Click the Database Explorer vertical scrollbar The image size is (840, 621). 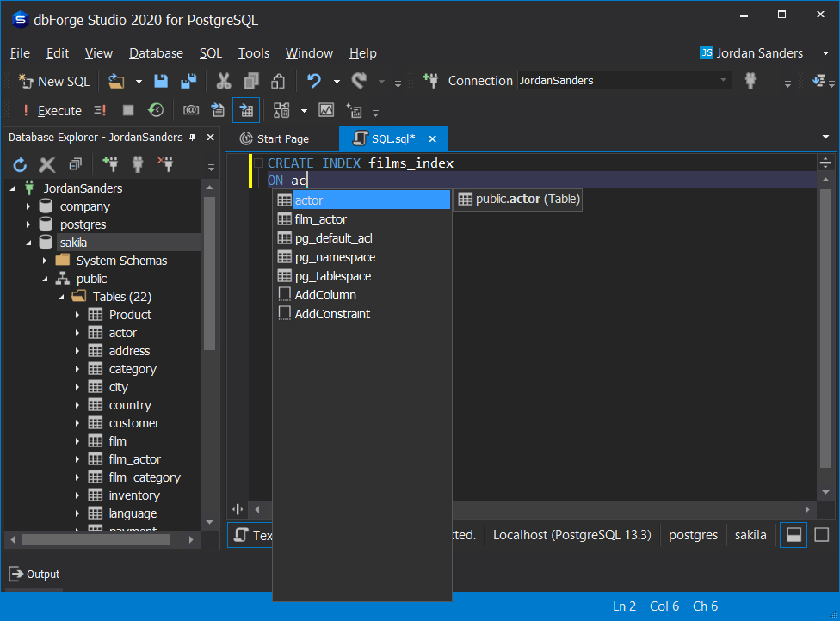(209, 273)
